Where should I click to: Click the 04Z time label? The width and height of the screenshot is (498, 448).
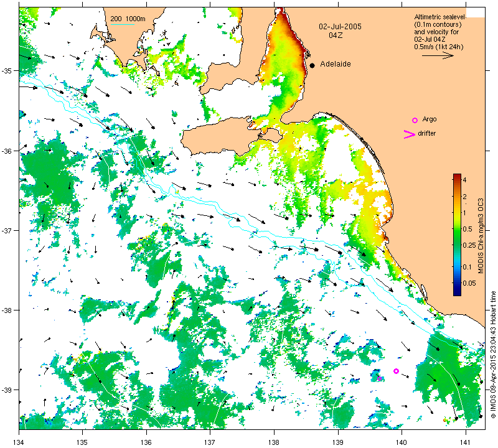[336, 35]
